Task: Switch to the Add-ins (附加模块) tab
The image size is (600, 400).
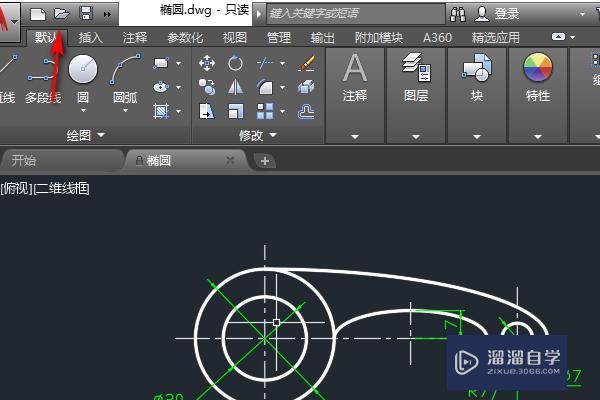Action: pyautogui.click(x=379, y=38)
